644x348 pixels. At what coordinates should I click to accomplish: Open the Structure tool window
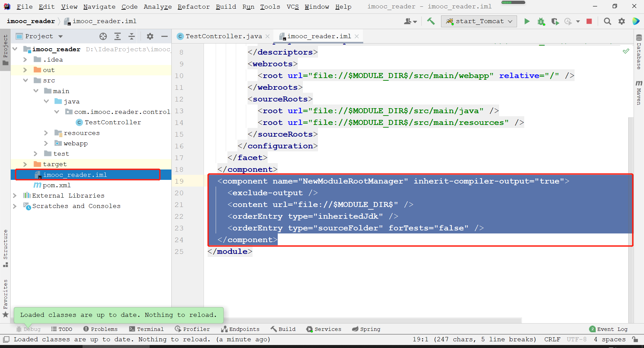(x=5, y=248)
